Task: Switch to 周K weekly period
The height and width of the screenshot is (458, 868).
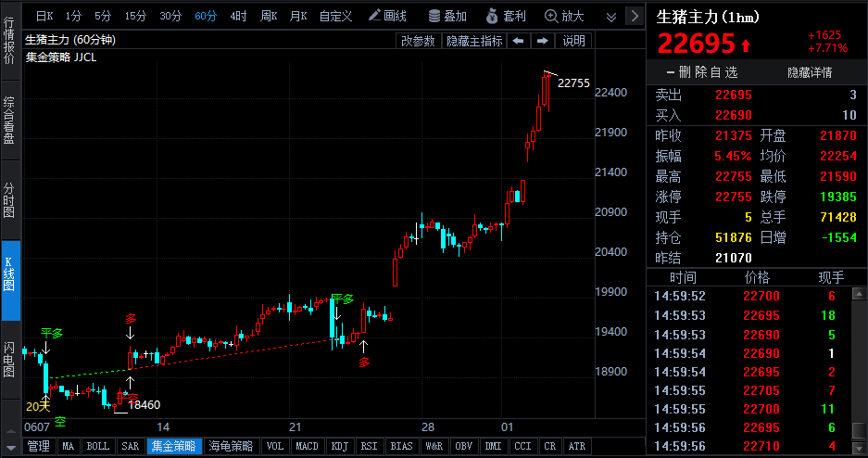Action: point(269,16)
